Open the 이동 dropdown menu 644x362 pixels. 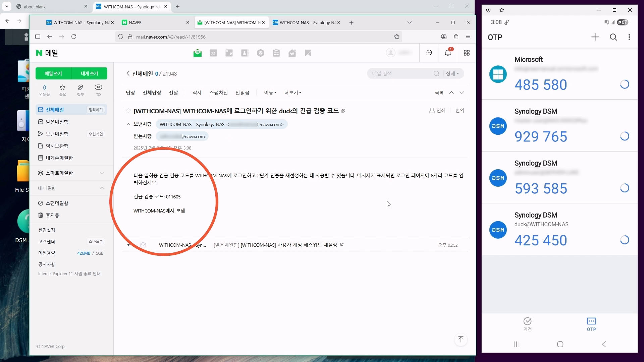coord(270,93)
